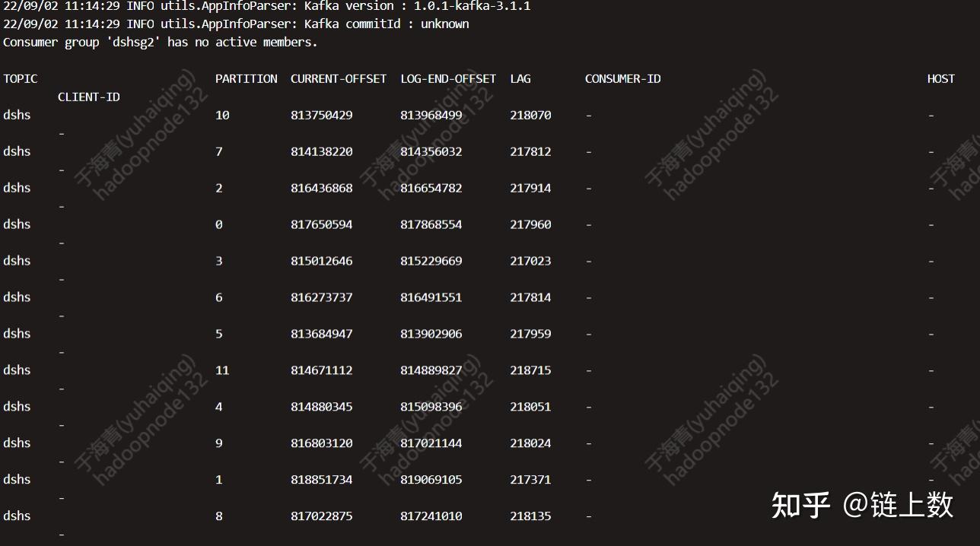Screen dimensions: 980x546
Task: Click log end offset 814356032
Action: (x=431, y=151)
